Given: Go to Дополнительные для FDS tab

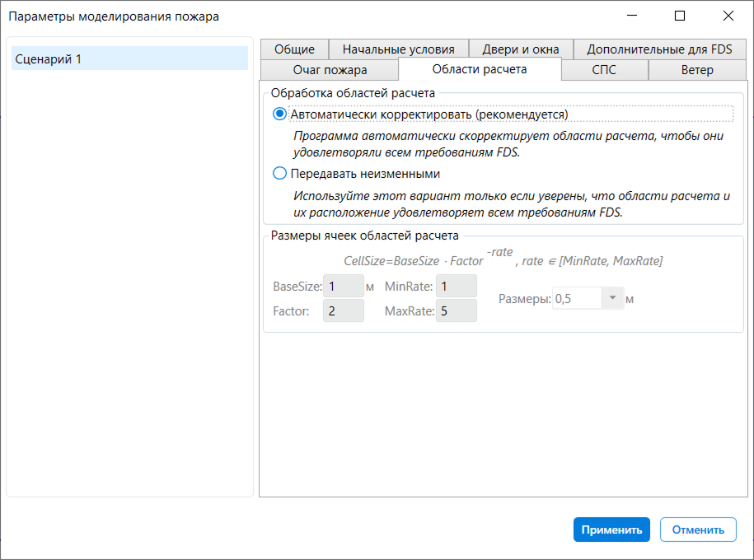Looking at the screenshot, I should [659, 49].
